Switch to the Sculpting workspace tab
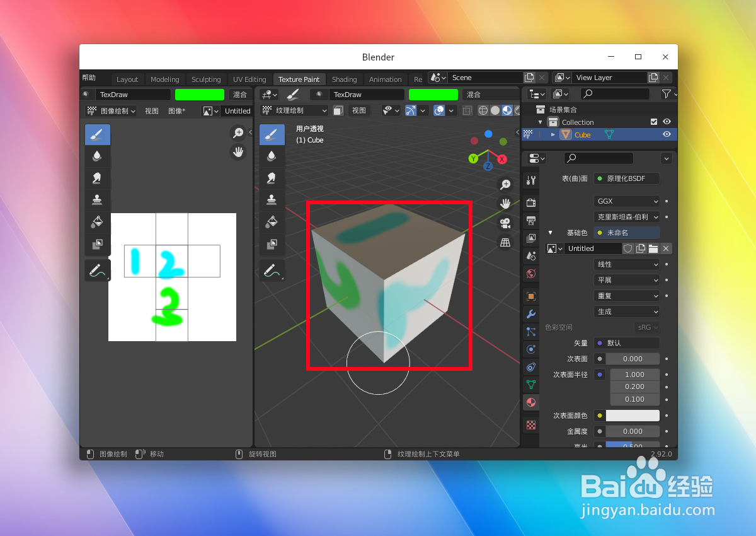 [x=206, y=79]
